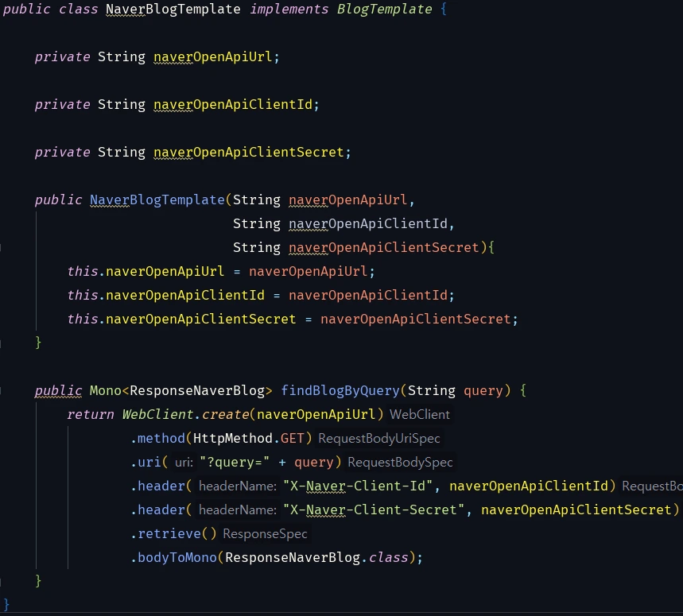Click ResponseNaverBlog.class argument
The height and width of the screenshot is (616, 683).
tap(316, 558)
